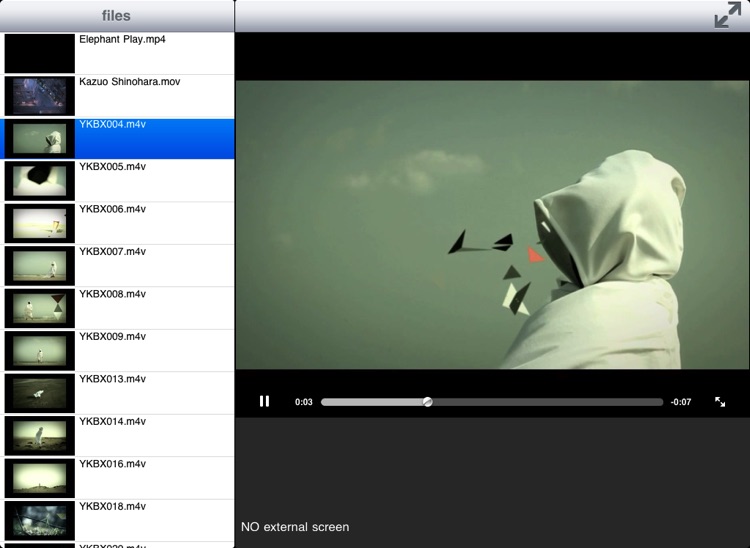Select YKBX013.m4v in file list
This screenshot has height=548, width=750.
point(117,393)
